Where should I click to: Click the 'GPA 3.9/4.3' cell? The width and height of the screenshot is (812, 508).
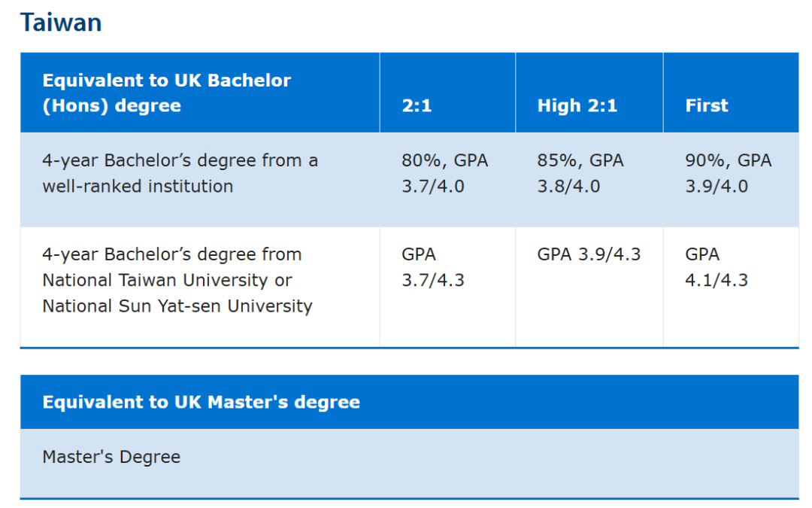coord(589,287)
